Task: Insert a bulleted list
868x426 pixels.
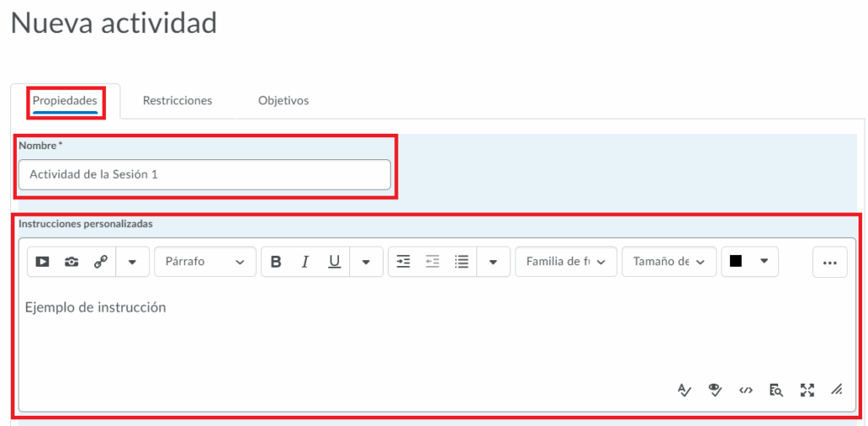Action: [462, 263]
